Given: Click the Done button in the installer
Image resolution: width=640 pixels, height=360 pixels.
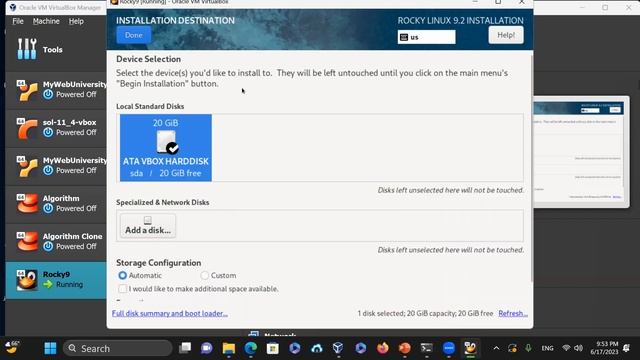Looking at the screenshot, I should [133, 35].
